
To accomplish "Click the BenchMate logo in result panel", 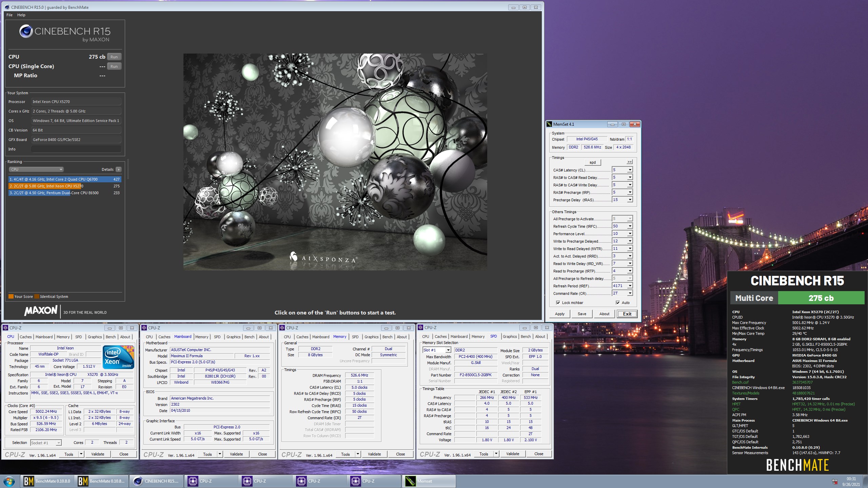I will [x=797, y=465].
